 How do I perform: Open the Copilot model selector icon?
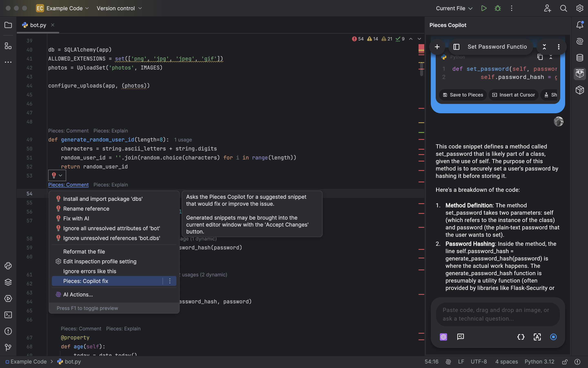coord(443,337)
